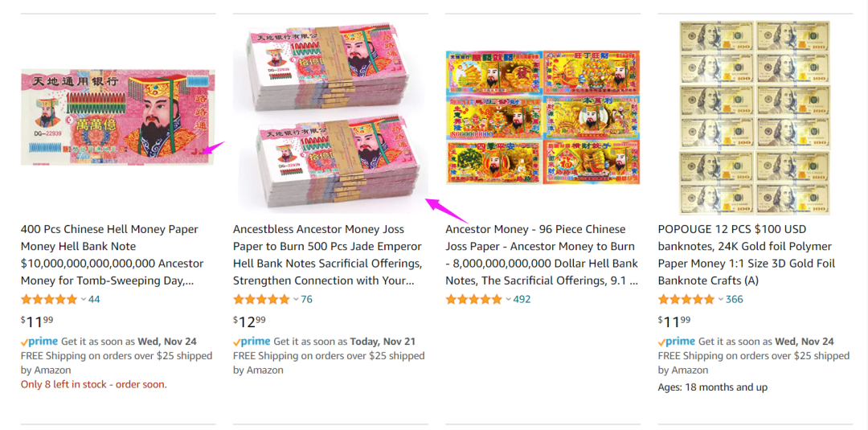Click star rating of Ancestbless product
The height and width of the screenshot is (430, 868).
click(x=261, y=300)
